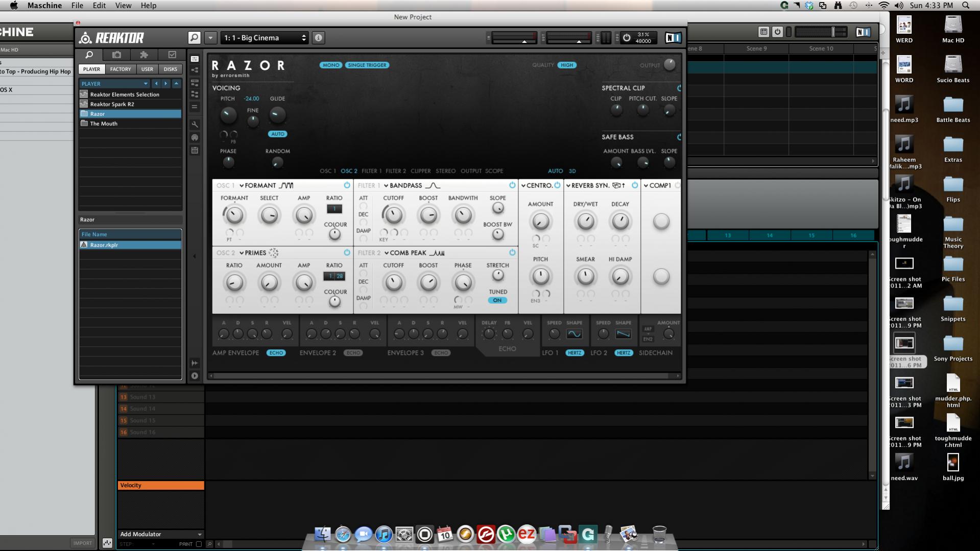Switch to the USER browser tab
980x551 pixels.
pyautogui.click(x=147, y=69)
